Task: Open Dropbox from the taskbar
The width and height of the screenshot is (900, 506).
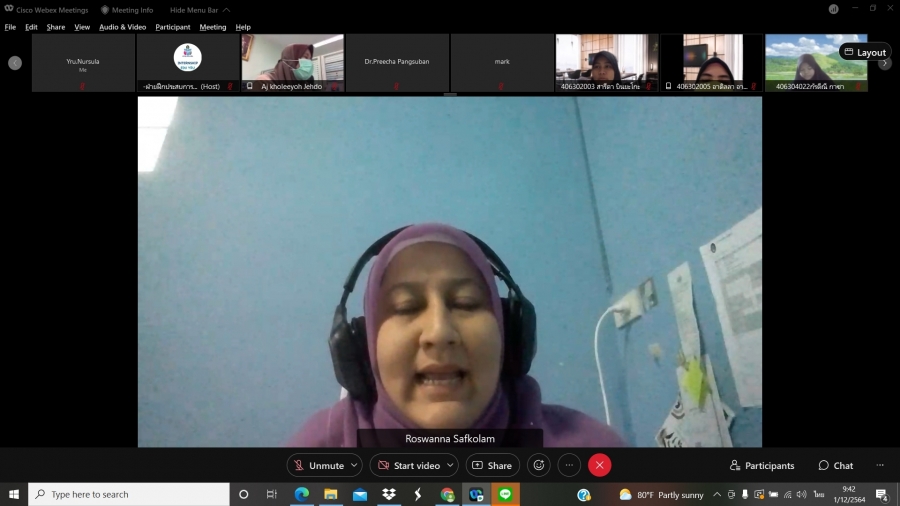Action: click(389, 494)
